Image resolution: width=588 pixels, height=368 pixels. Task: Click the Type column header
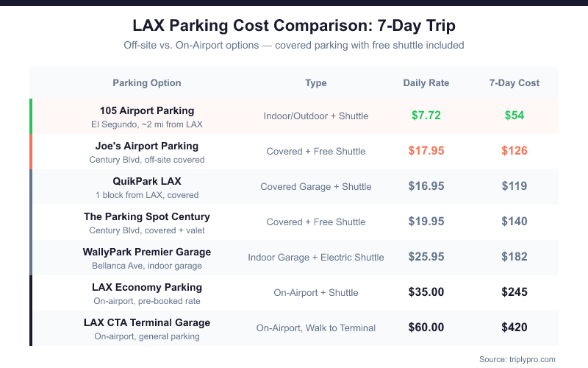(x=316, y=83)
